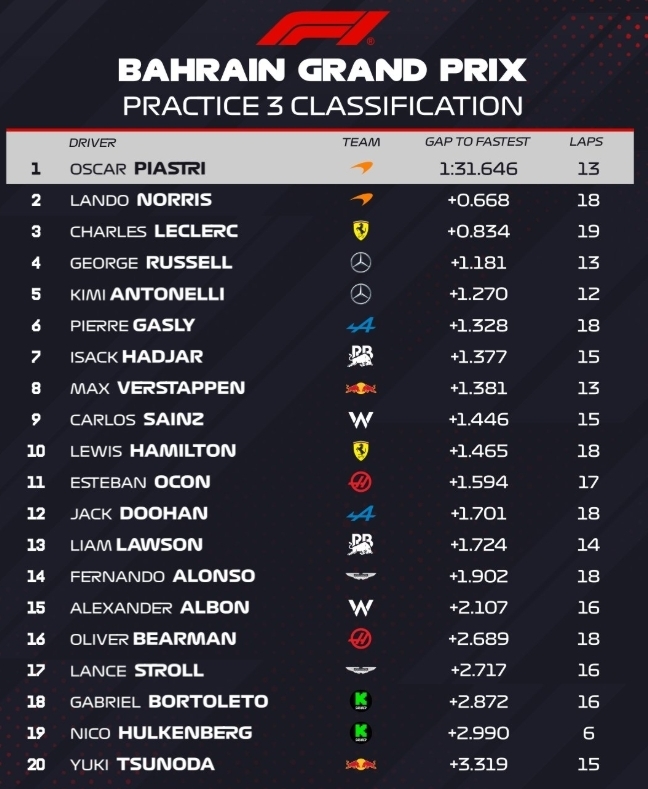Open Lando Norris driver name
The image size is (648, 789).
140,200
